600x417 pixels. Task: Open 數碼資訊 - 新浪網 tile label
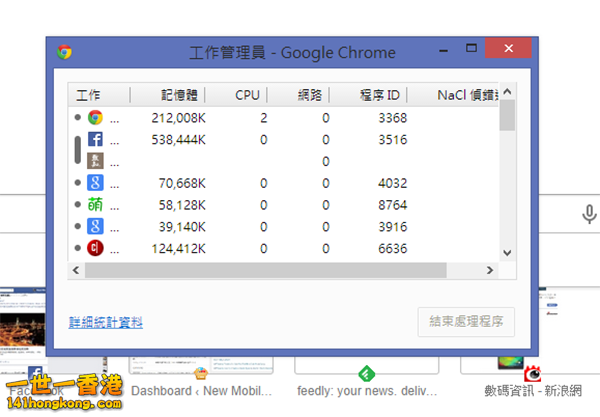[x=533, y=391]
